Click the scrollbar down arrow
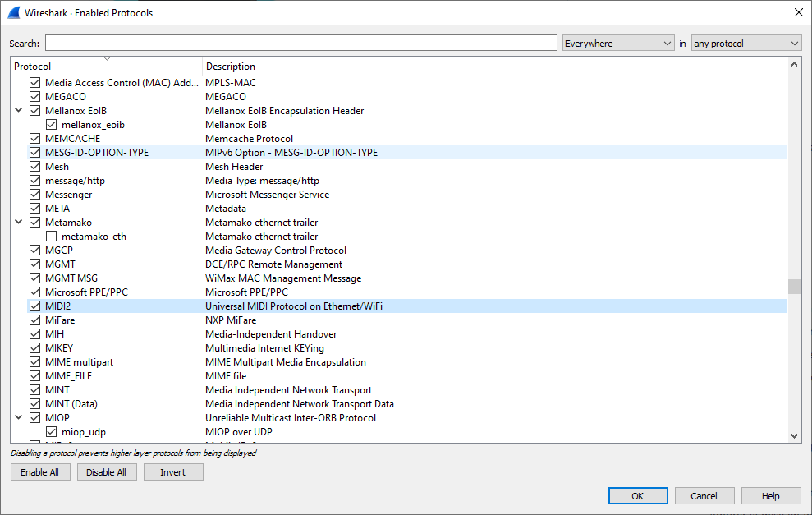The image size is (812, 515). click(795, 436)
